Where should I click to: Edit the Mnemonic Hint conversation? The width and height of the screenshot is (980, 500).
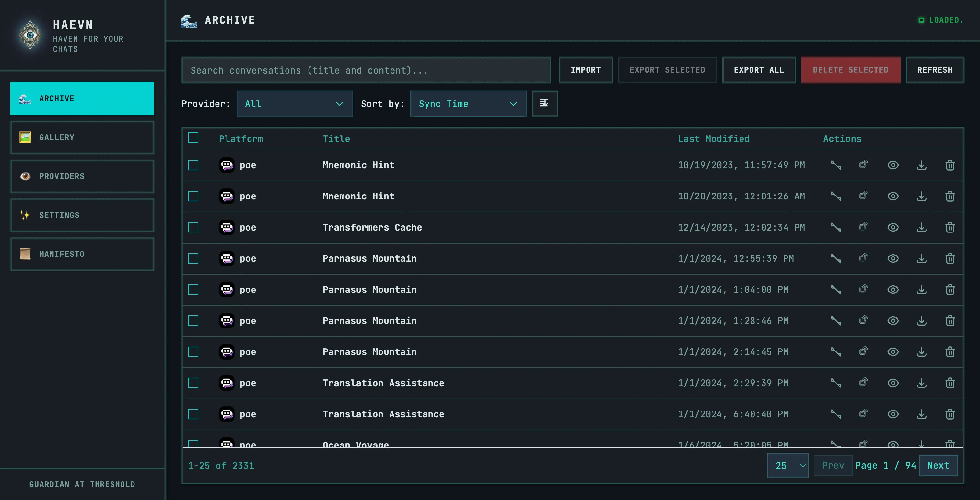tap(836, 165)
